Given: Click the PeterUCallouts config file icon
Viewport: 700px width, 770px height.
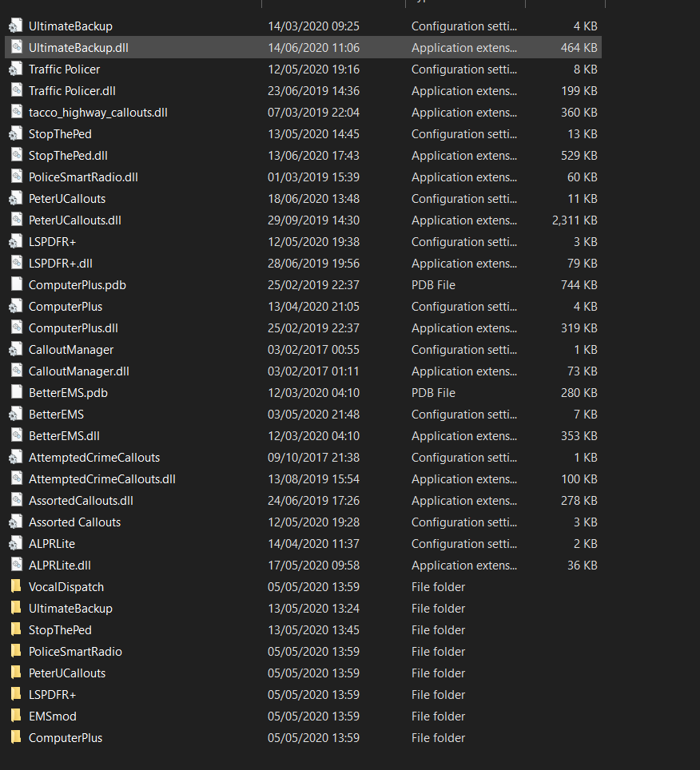Looking at the screenshot, I should [x=16, y=199].
